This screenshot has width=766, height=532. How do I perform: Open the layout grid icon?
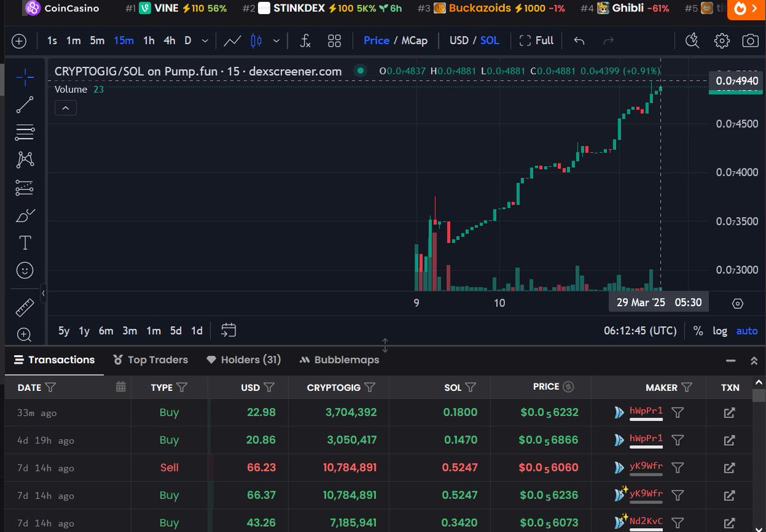pos(334,41)
